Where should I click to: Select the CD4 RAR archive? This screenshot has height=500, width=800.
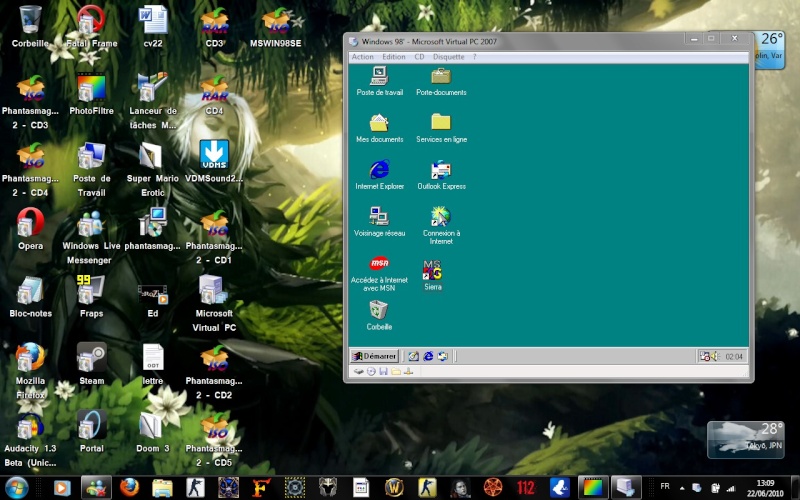tap(214, 94)
